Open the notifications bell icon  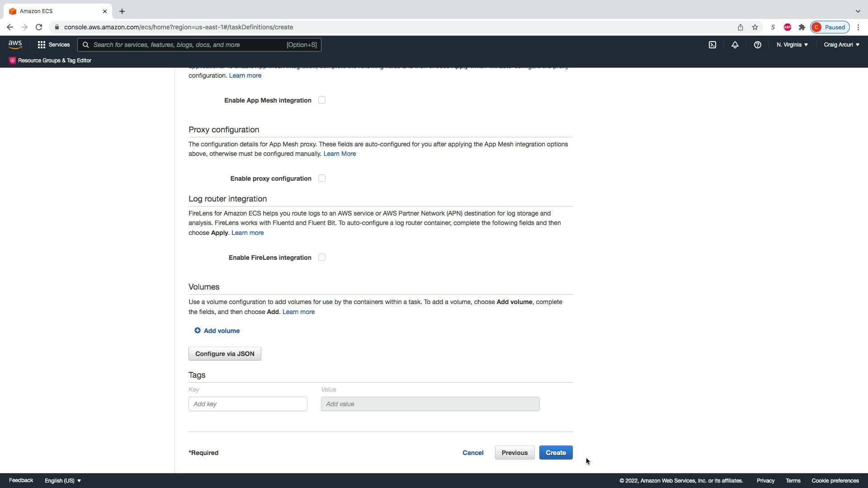[x=735, y=45]
